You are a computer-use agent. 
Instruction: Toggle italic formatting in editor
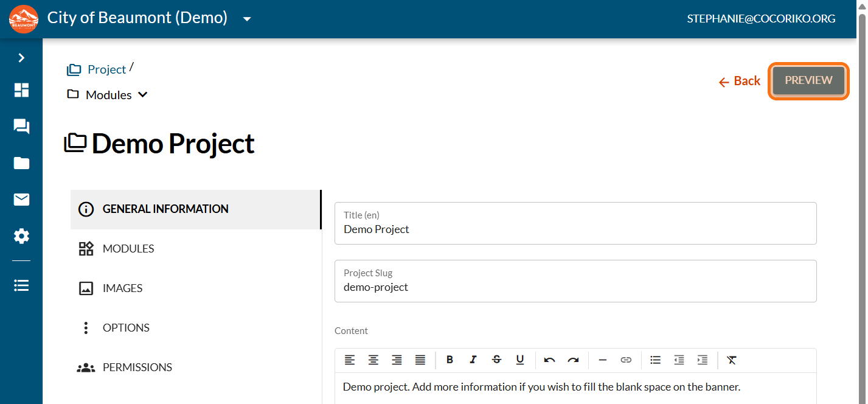(473, 360)
